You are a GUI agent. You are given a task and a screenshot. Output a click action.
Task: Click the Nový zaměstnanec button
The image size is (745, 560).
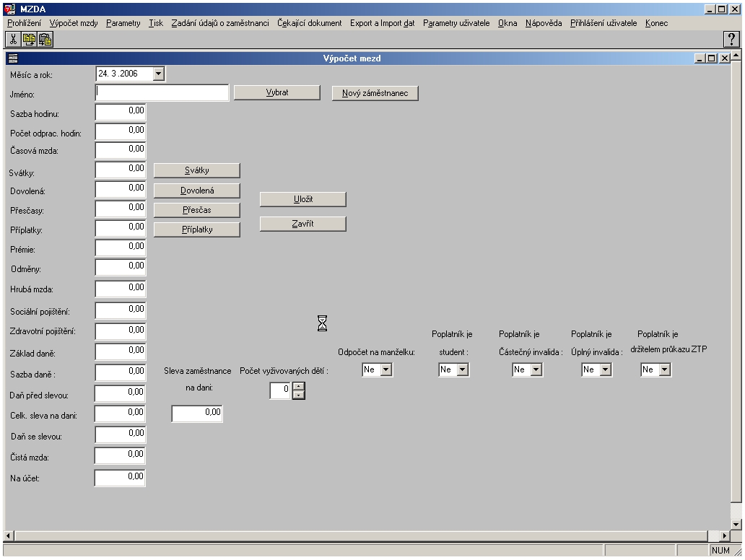coord(375,93)
